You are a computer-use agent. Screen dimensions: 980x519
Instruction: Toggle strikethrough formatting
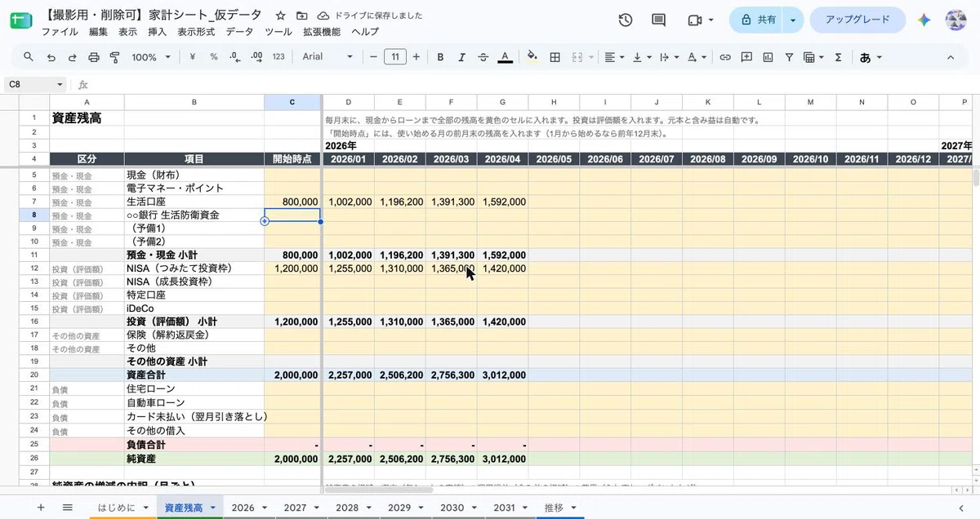tap(483, 57)
